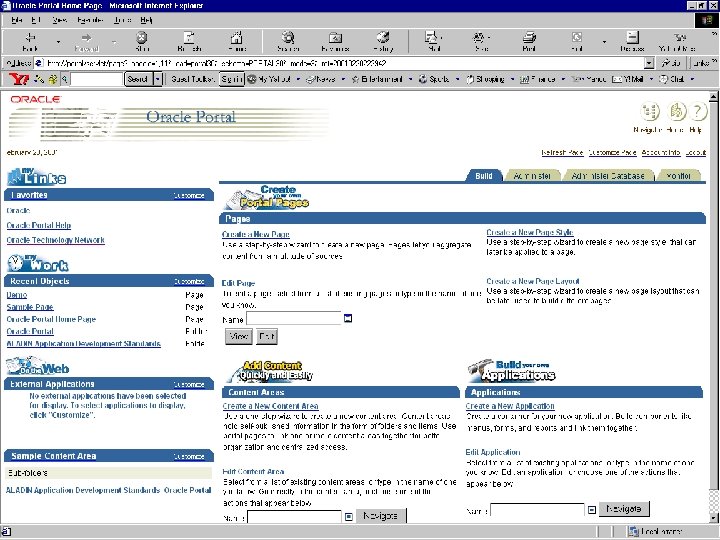720x540 pixels.
Task: Click the Mail toolbar icon
Action: pos(433,41)
